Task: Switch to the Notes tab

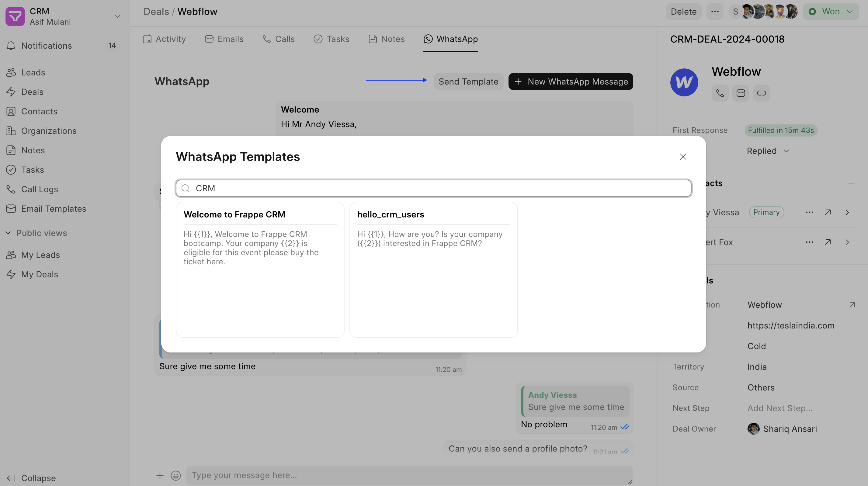Action: pos(387,39)
